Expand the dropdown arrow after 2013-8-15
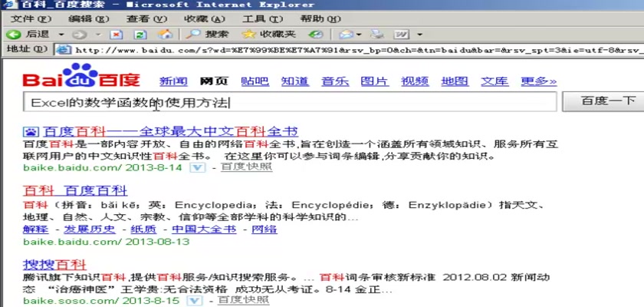This screenshot has height=307, width=644. pyautogui.click(x=195, y=301)
